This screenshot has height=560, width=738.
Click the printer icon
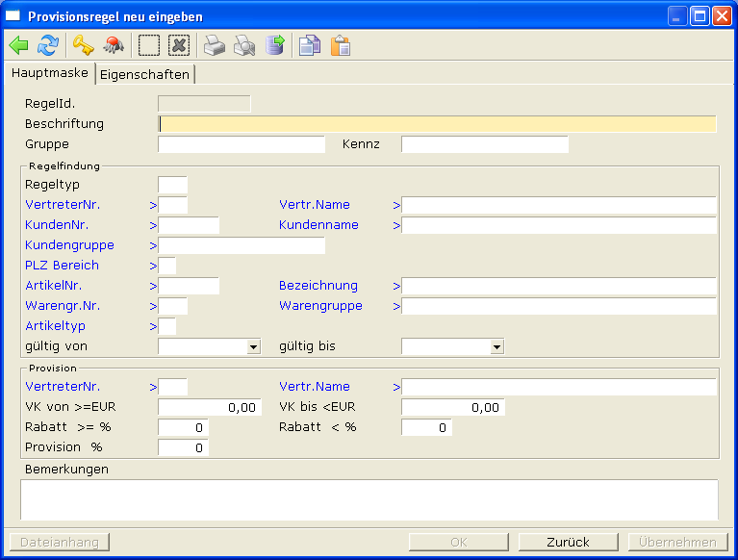click(x=215, y=45)
